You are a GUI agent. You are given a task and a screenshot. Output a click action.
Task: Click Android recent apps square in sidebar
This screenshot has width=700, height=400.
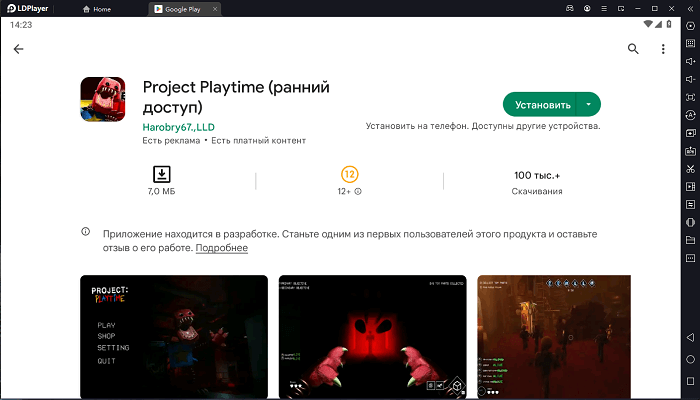691,381
